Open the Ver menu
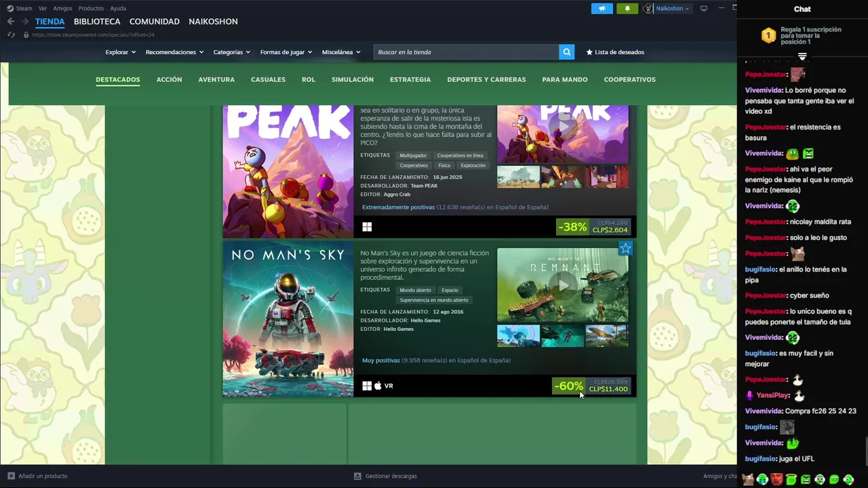The height and width of the screenshot is (488, 868). click(43, 8)
